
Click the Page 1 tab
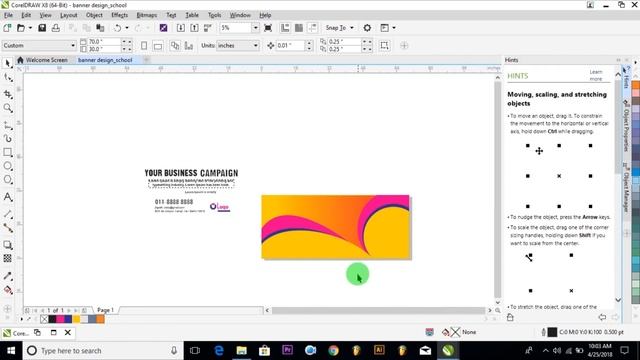click(x=105, y=310)
